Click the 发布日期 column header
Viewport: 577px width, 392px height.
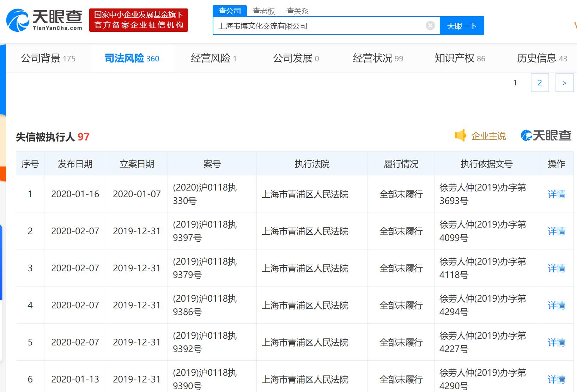pos(75,164)
